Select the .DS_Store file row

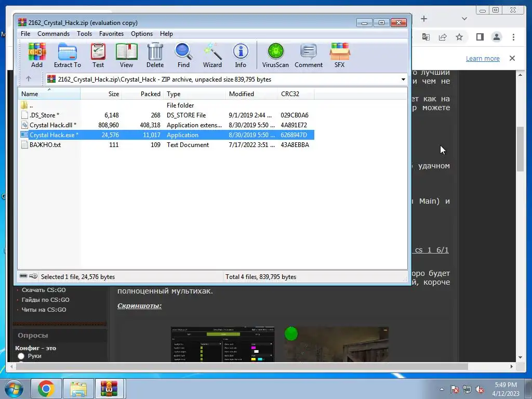166,115
